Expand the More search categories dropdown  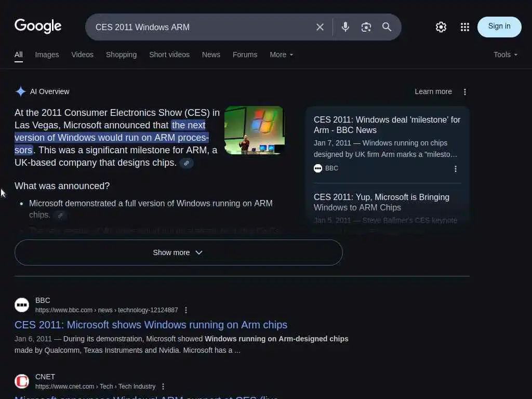281,55
